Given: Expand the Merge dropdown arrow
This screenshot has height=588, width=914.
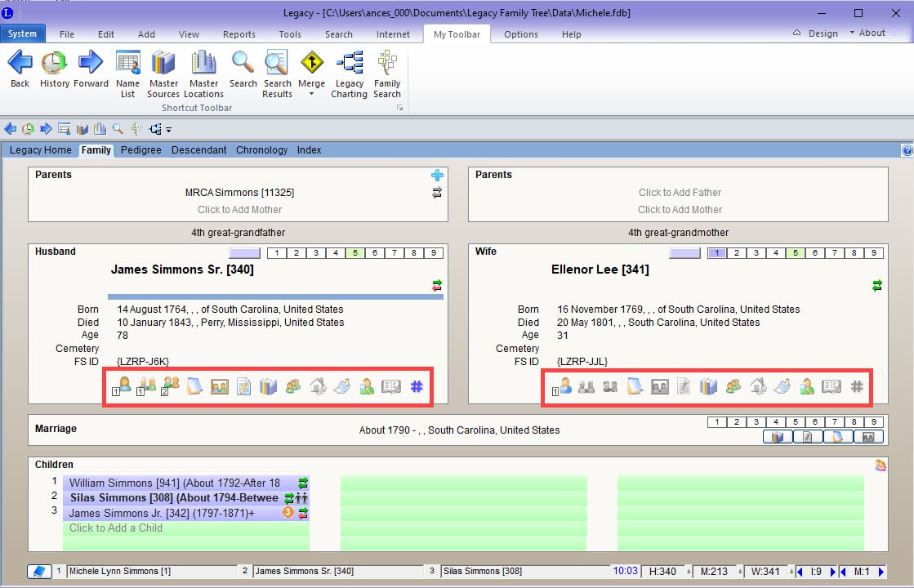Looking at the screenshot, I should click(311, 94).
